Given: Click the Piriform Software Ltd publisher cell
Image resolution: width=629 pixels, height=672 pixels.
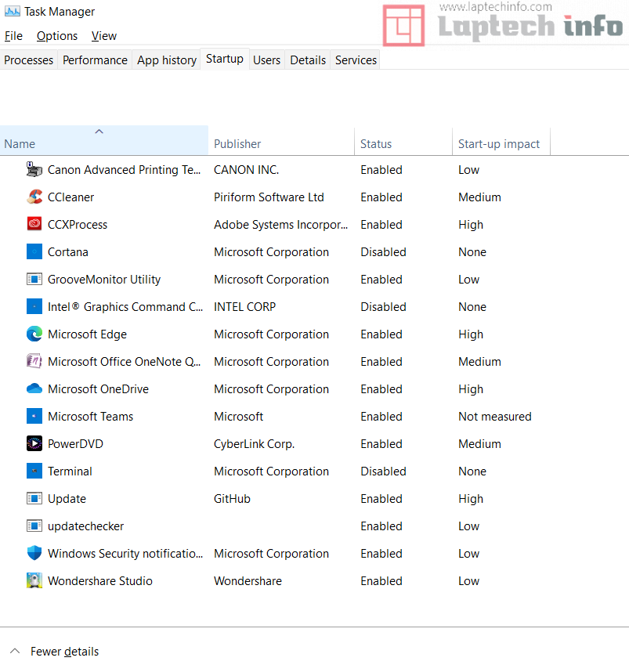Looking at the screenshot, I should (x=269, y=197).
